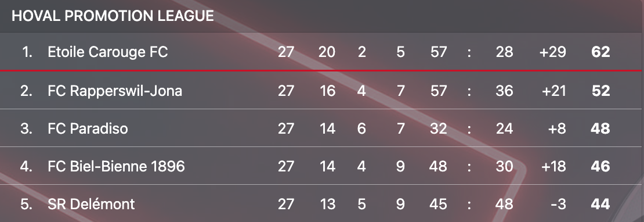644x222 pixels.
Task: Select the 16 wins value for Rapperswil-Jona
Action: pos(327,91)
